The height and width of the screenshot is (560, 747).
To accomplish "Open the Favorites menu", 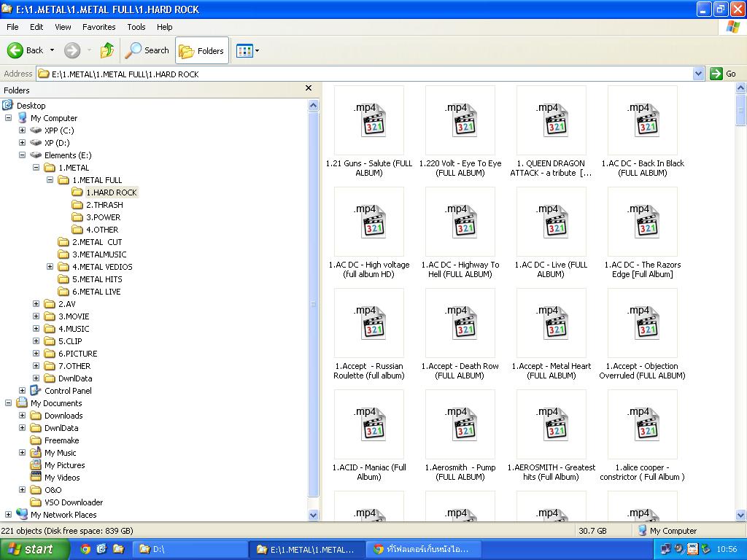I will [x=98, y=27].
